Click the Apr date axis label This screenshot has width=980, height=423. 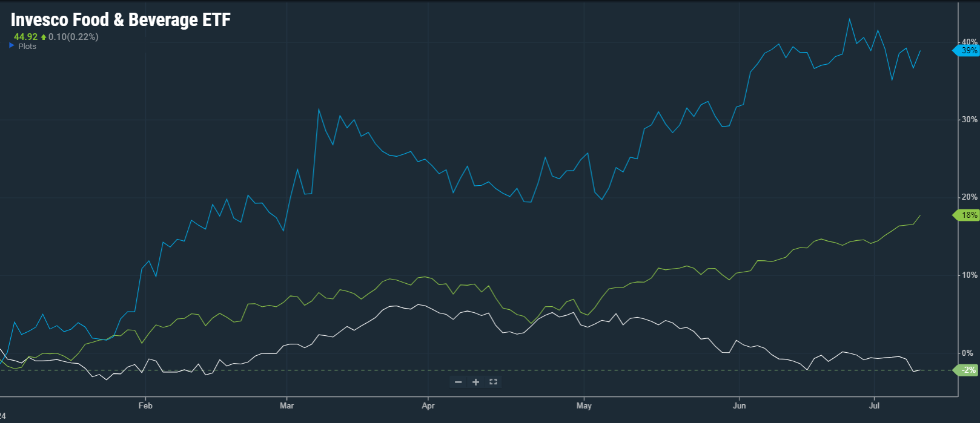coord(428,405)
